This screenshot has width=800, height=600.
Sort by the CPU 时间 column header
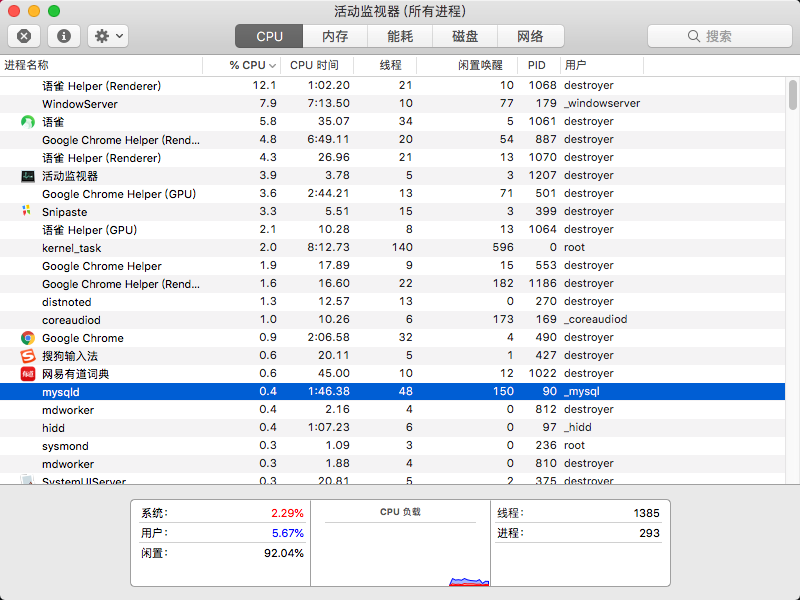[x=317, y=65]
